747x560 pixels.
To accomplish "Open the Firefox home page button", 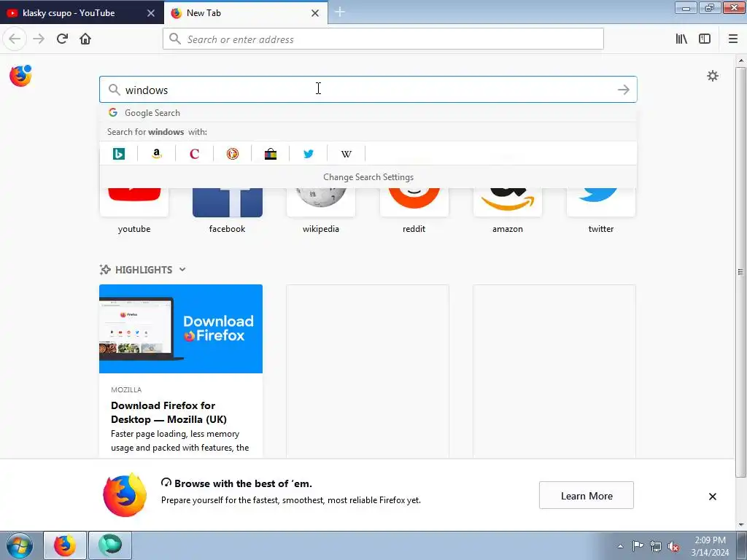I will coord(85,39).
